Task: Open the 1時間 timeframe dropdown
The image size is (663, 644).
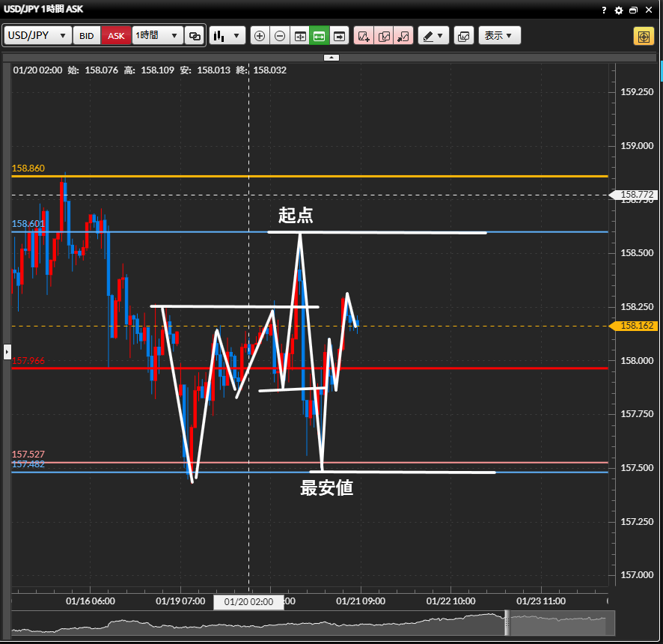Action: click(x=157, y=36)
